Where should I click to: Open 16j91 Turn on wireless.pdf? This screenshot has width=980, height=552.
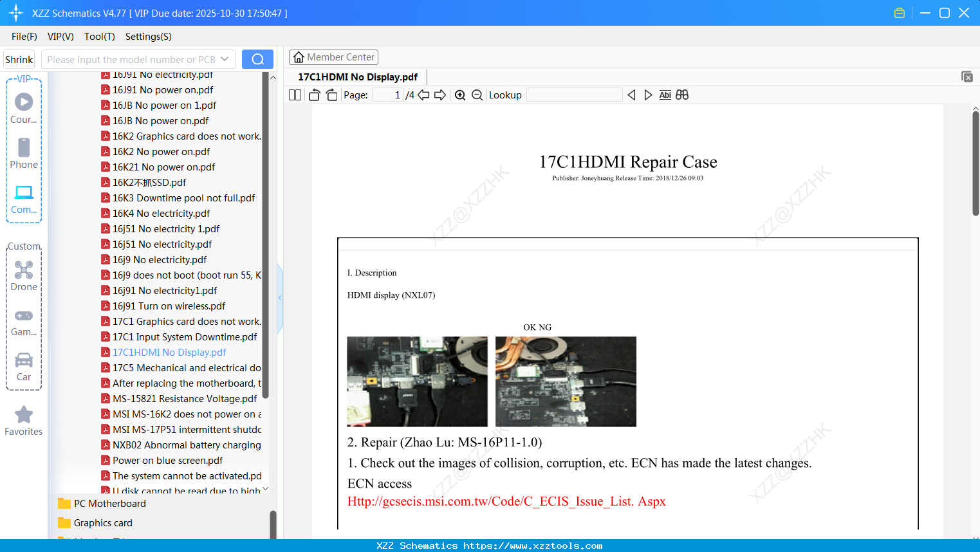(x=163, y=306)
